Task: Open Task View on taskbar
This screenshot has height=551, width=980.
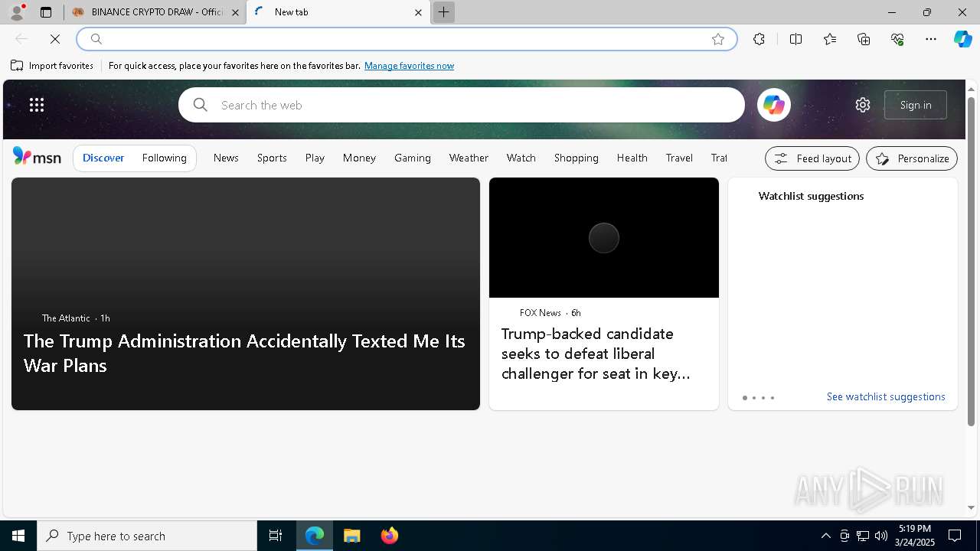Action: coord(276,536)
